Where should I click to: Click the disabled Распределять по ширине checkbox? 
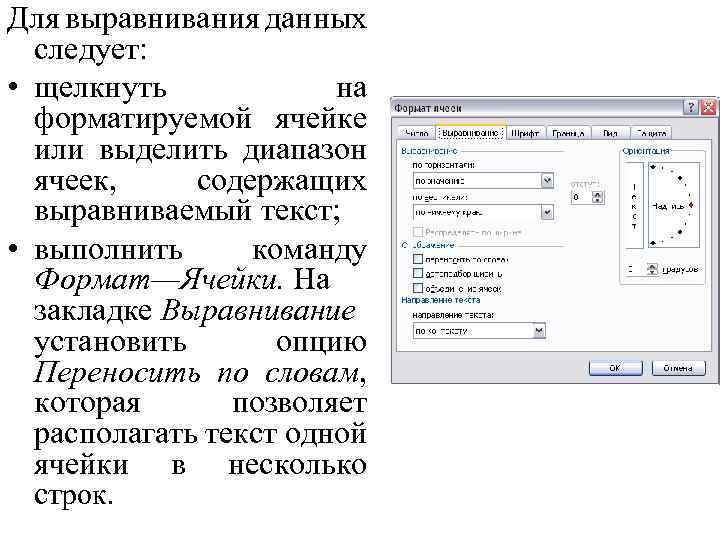(x=418, y=232)
